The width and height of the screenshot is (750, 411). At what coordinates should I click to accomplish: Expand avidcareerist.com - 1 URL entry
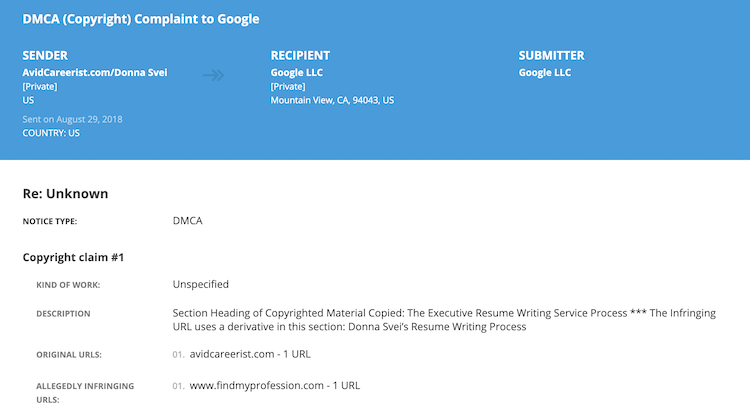(x=250, y=354)
